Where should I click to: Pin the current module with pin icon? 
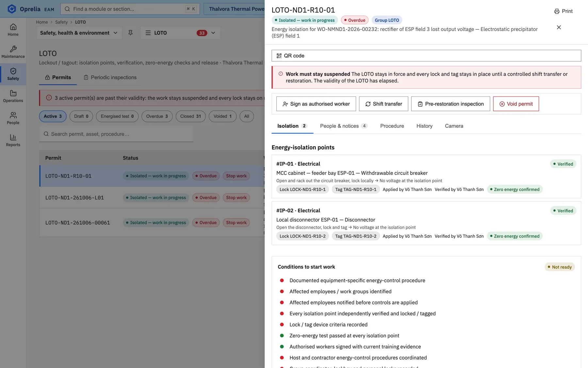click(130, 33)
